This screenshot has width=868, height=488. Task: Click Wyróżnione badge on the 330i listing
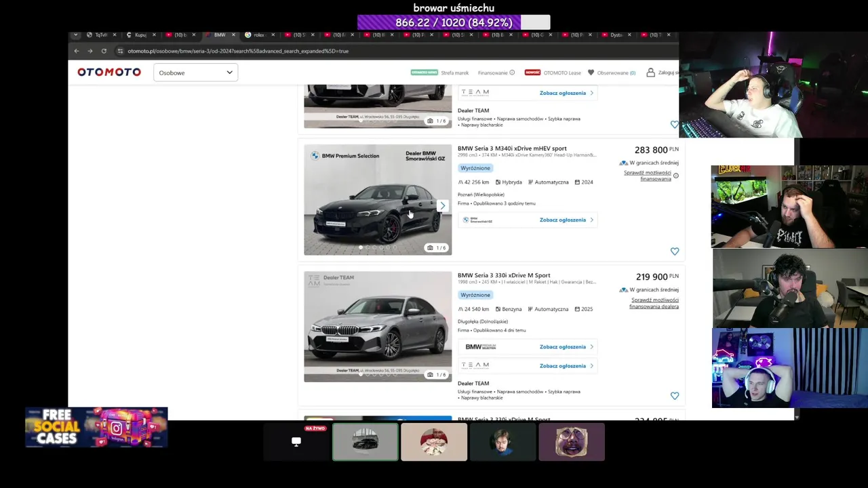point(475,295)
